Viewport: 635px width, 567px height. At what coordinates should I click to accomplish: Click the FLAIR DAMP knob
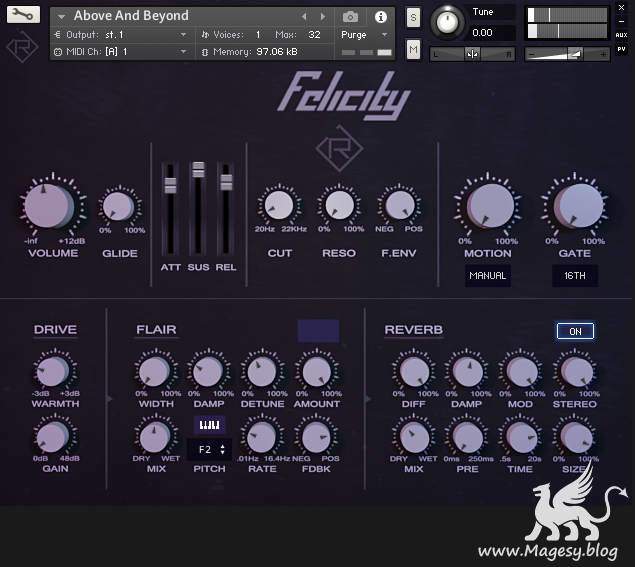pos(208,372)
